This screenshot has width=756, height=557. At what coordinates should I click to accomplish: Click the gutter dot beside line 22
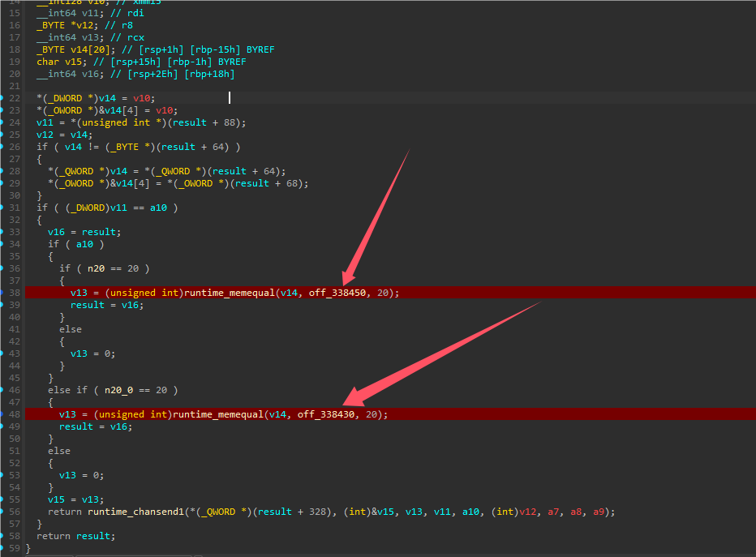[x=2, y=98]
